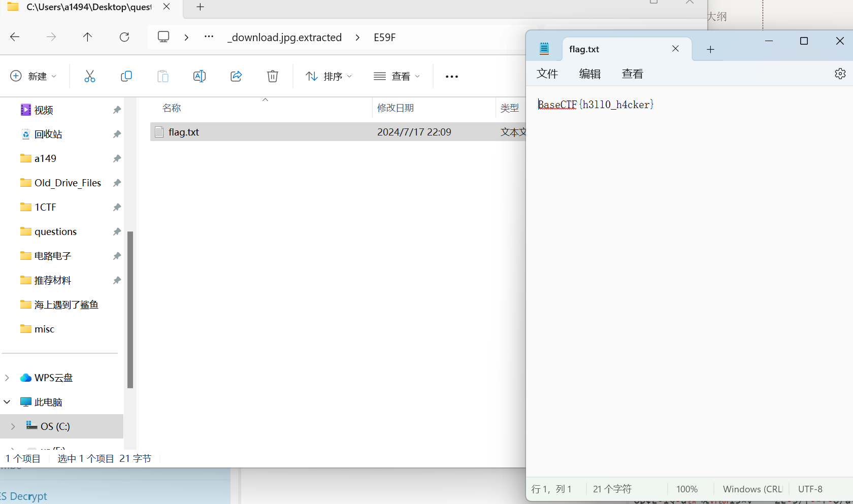Open Notepad 编辑 menu
Viewport: 853px width, 504px height.
tap(590, 74)
